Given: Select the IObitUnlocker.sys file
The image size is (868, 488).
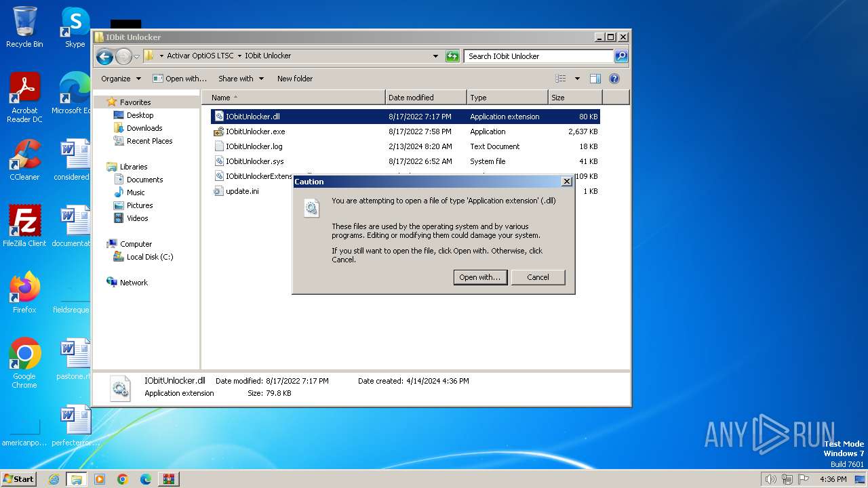Looking at the screenshot, I should tap(406, 161).
